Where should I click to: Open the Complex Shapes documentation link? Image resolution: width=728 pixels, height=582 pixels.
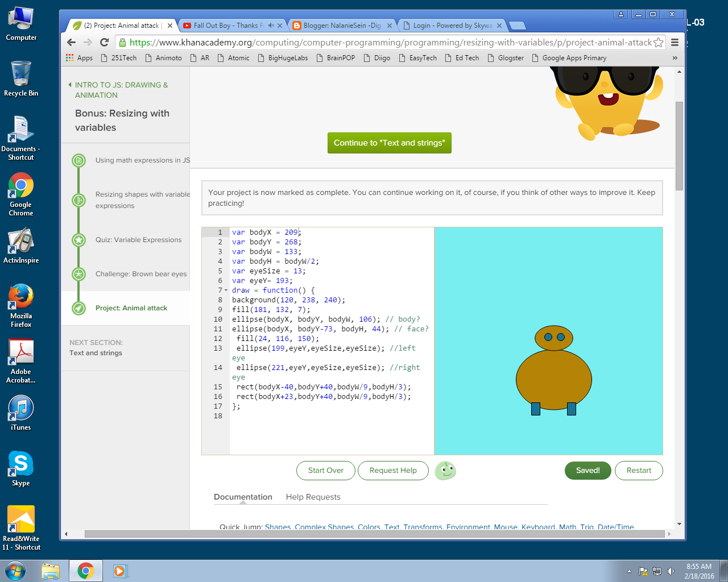324,526
